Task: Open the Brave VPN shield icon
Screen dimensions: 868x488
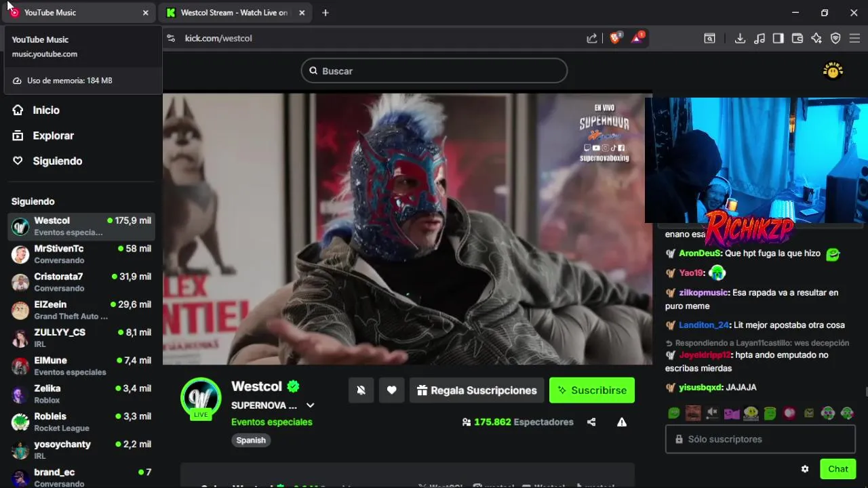Action: (x=835, y=39)
